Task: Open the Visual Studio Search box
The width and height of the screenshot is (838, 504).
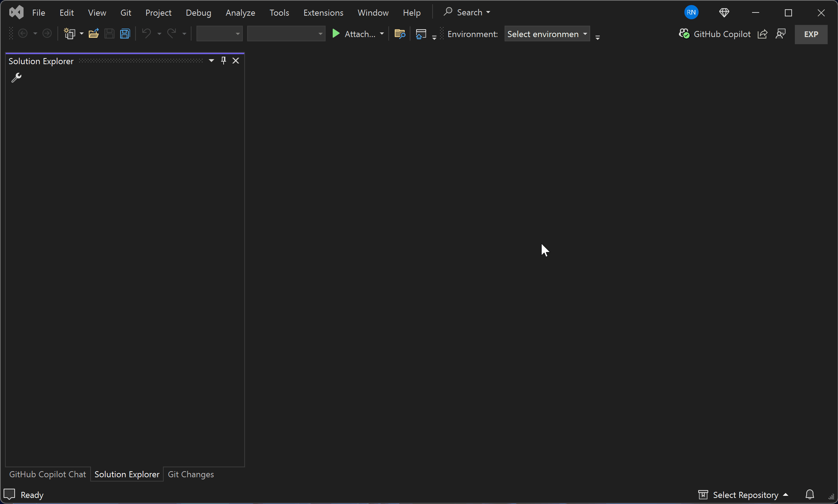Action: pos(466,12)
